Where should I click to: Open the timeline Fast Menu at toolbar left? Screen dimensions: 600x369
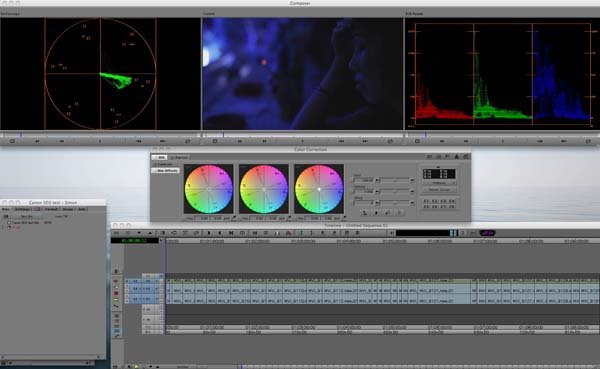116,233
